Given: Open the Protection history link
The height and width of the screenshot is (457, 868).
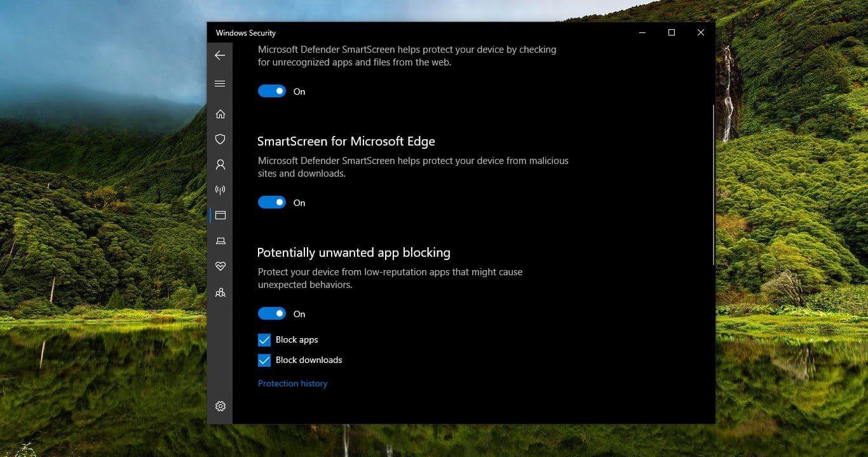Looking at the screenshot, I should (x=292, y=383).
